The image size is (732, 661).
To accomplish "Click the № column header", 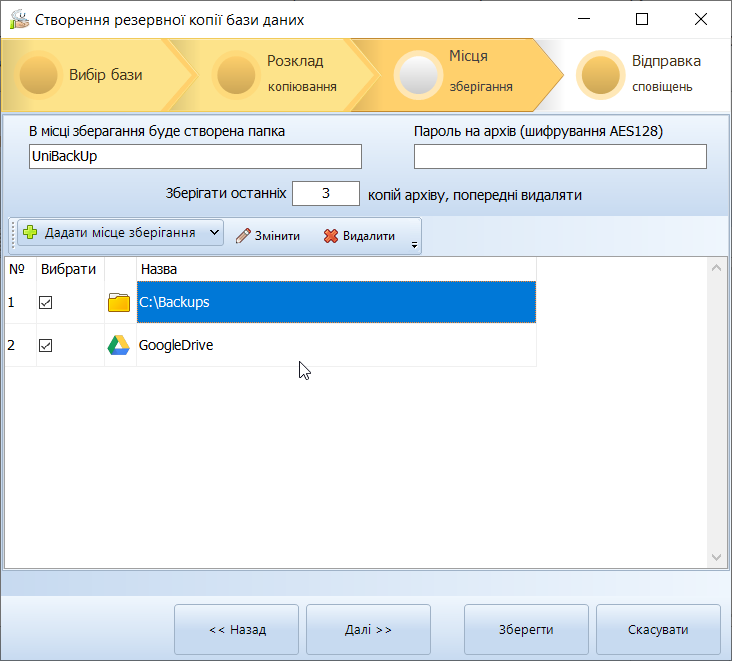I will pyautogui.click(x=21, y=269).
